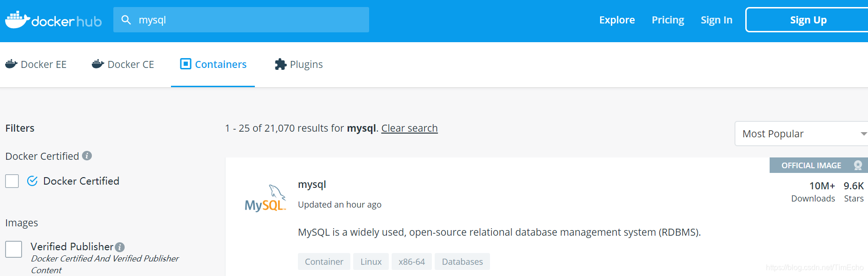Viewport: 868px width, 276px height.
Task: Click the official image ribbon badge icon
Action: 858,165
